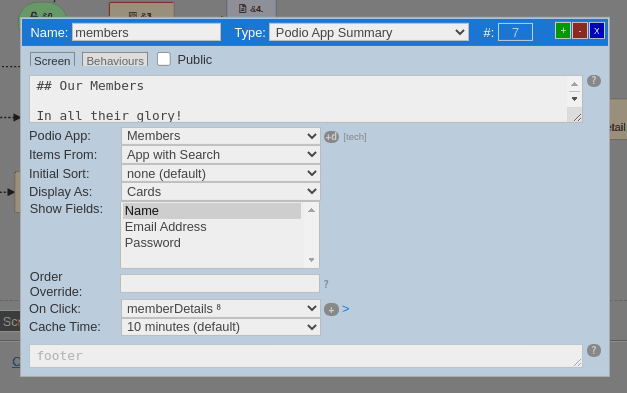
Task: Open help icon beside the footer field
Action: point(594,350)
